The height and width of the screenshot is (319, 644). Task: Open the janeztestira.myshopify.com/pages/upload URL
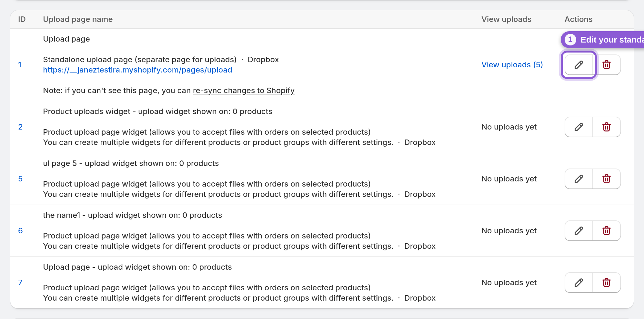coord(137,70)
